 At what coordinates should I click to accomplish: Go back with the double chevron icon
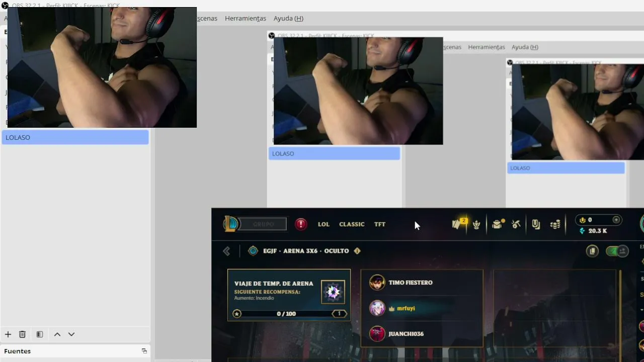pos(226,251)
